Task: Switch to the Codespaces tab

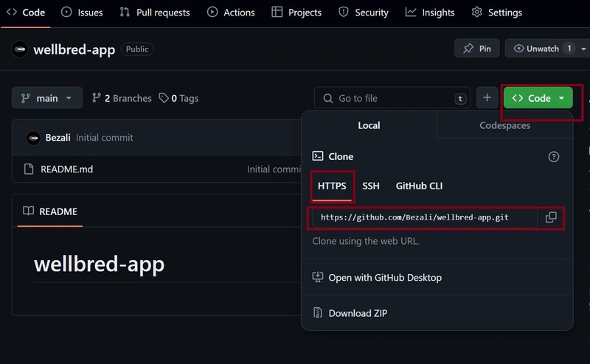Action: coord(504,125)
